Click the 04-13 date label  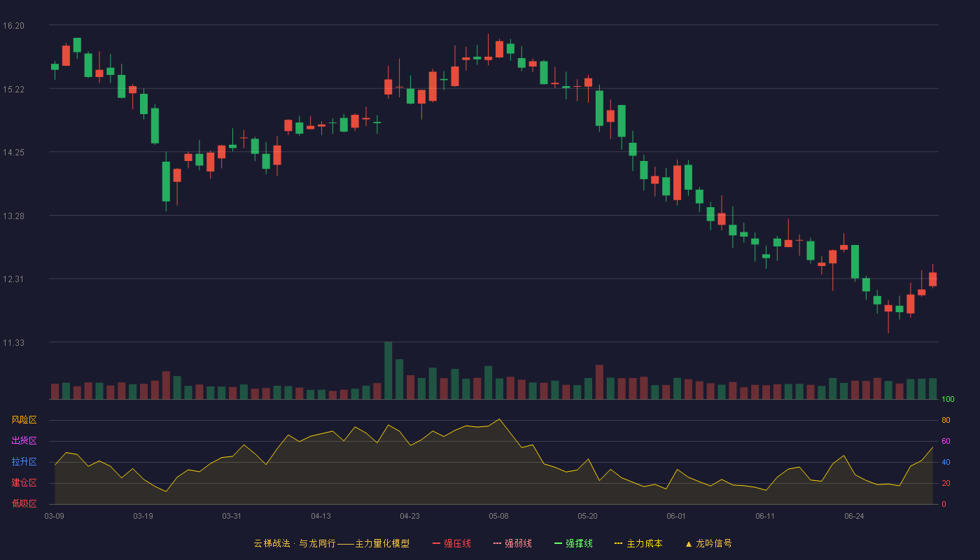[x=321, y=516]
